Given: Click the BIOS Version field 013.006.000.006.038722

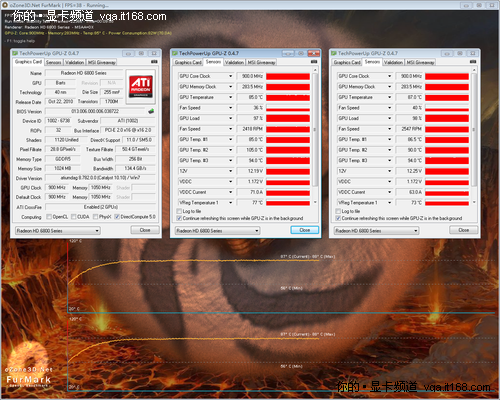Looking at the screenshot, I should (95, 111).
